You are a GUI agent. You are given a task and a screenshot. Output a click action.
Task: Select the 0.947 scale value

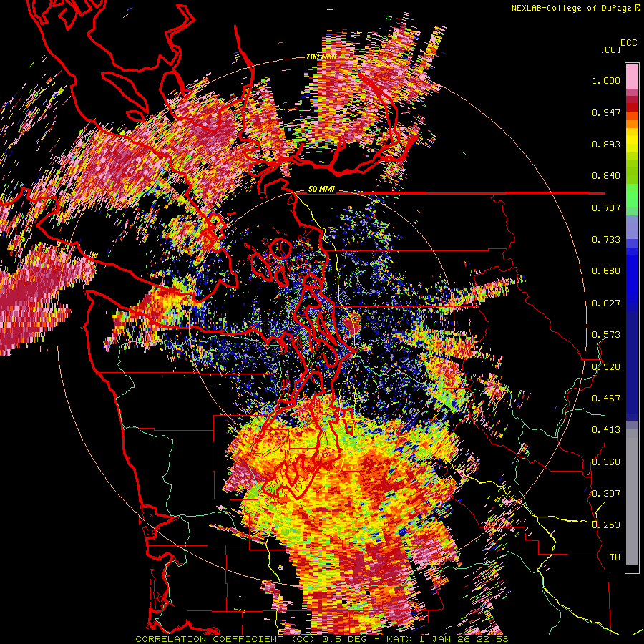[x=606, y=112]
